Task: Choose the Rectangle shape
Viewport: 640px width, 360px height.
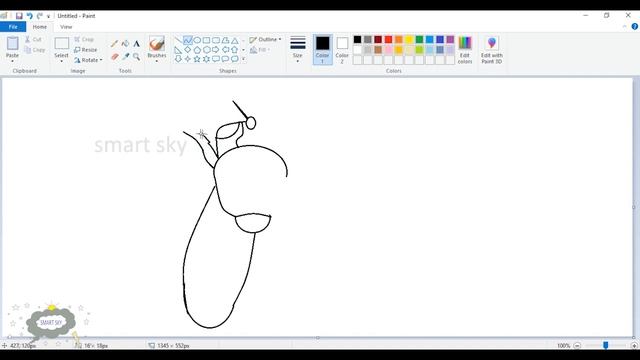Action: click(x=207, y=40)
